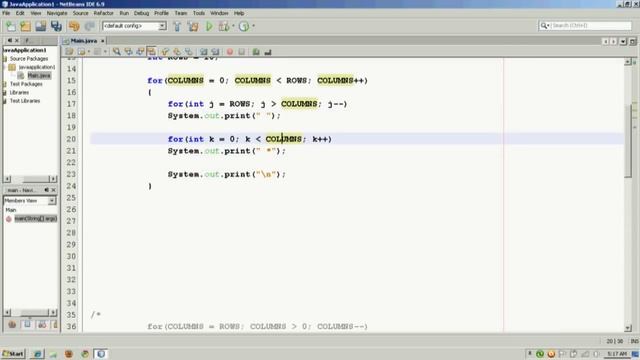Click the Debug Project icon
The image size is (640, 360).
pyautogui.click(x=224, y=26)
